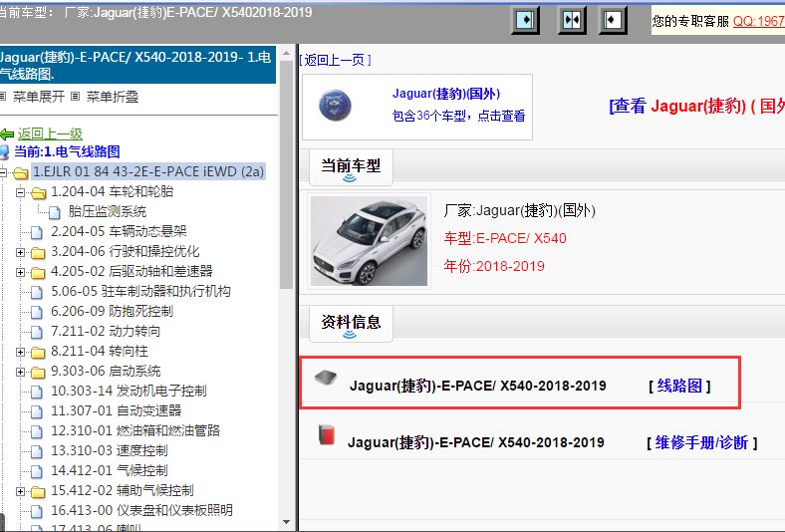Click the red book icon beside 维修手册
This screenshot has width=785, height=532.
(x=327, y=434)
